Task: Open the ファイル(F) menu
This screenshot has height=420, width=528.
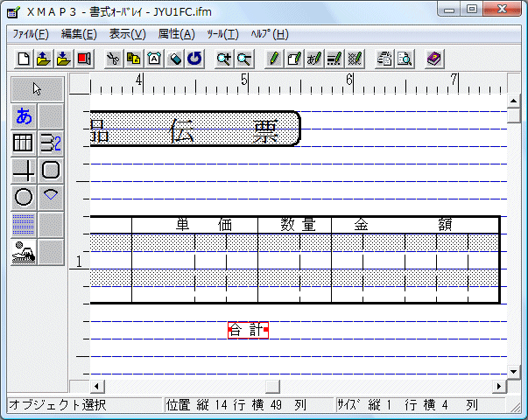Action: [x=31, y=34]
